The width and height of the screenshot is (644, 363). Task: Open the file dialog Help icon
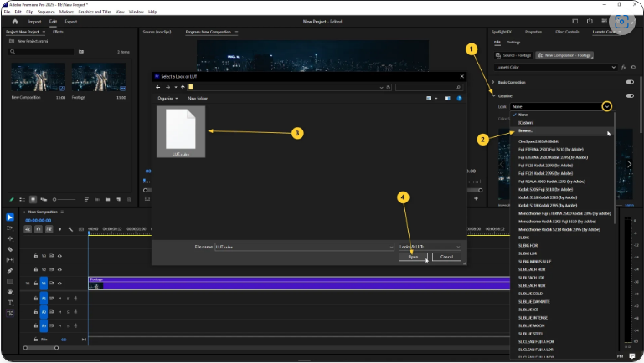point(459,99)
